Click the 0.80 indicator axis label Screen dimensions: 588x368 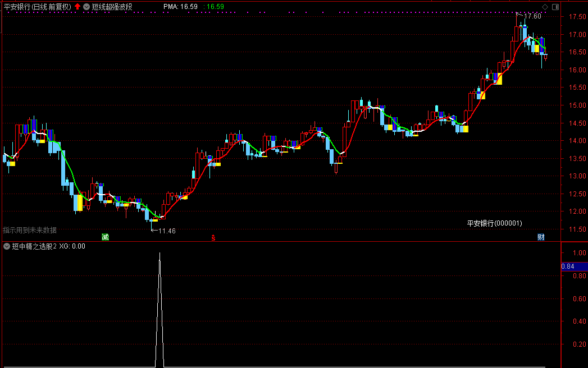click(580, 276)
